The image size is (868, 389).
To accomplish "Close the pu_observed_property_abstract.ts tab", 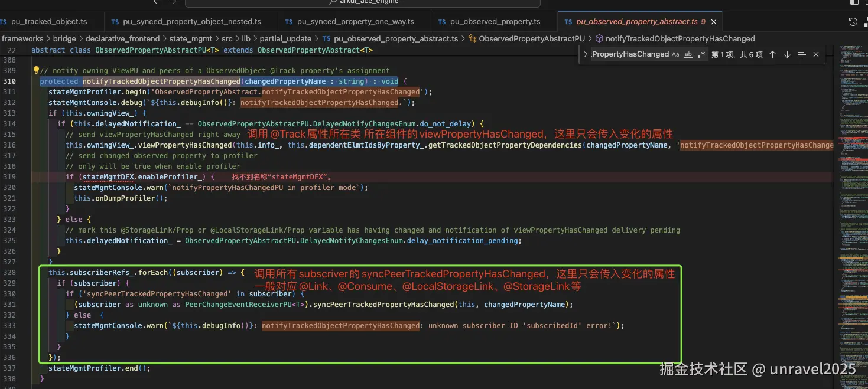I will [x=713, y=22].
